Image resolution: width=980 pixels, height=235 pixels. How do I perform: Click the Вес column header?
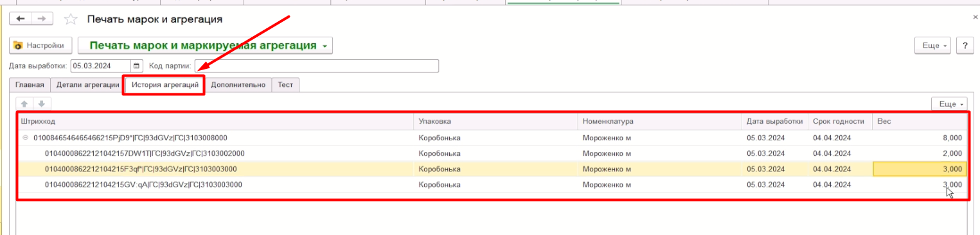coord(920,121)
